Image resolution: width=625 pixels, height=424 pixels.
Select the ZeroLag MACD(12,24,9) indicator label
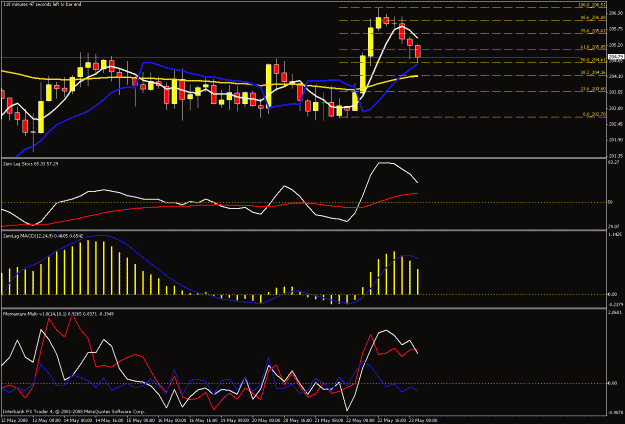[43, 236]
